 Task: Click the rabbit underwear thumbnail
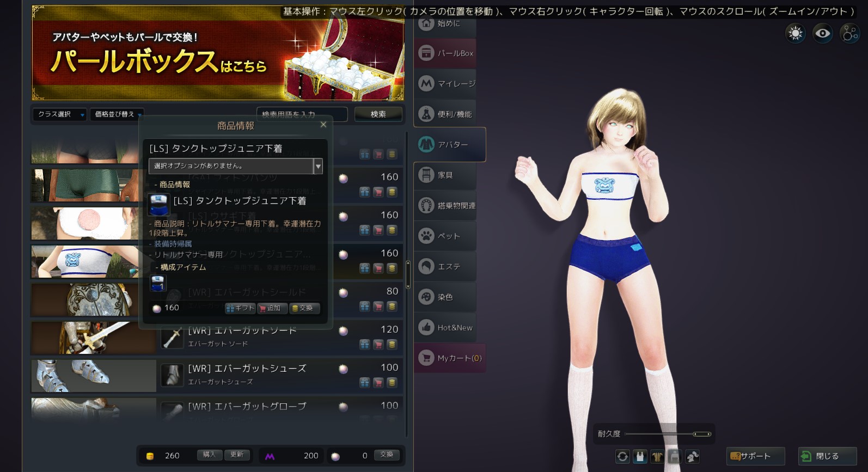(85, 224)
